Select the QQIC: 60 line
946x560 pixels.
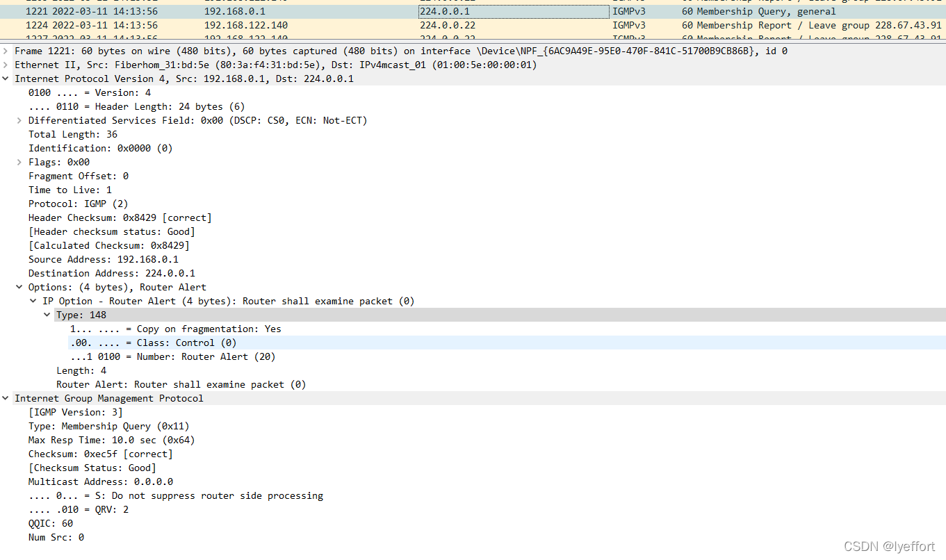point(51,523)
